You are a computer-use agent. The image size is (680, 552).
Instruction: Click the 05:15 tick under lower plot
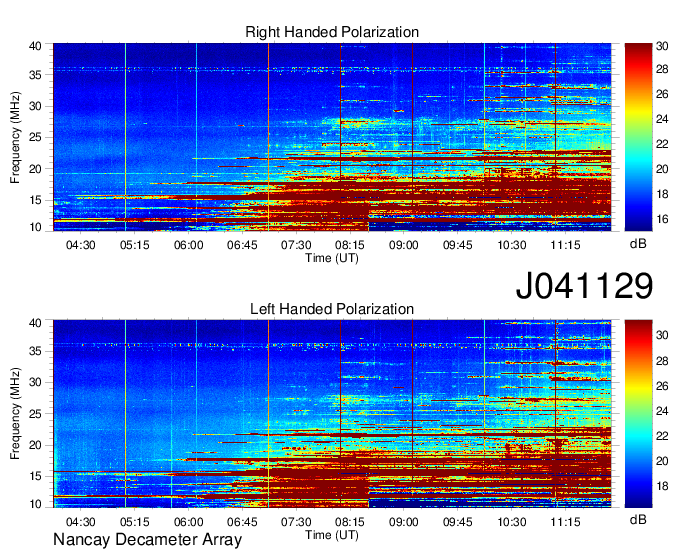pyautogui.click(x=134, y=522)
